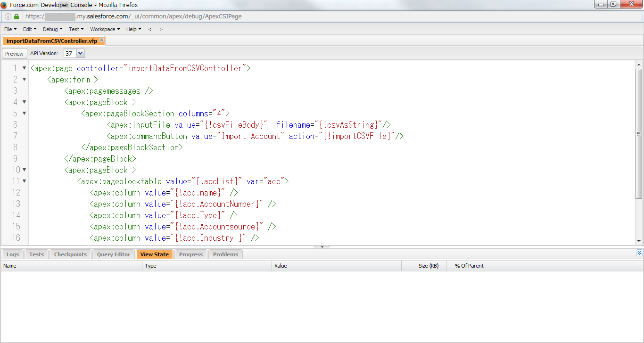Viewport: 644px width, 343px height.
Task: Click the green padlock security icon
Action: (x=17, y=16)
